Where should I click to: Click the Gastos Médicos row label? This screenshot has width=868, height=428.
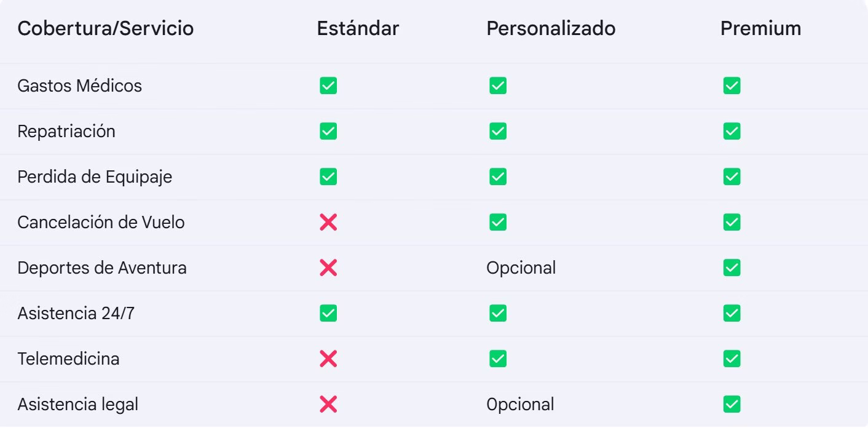[79, 86]
